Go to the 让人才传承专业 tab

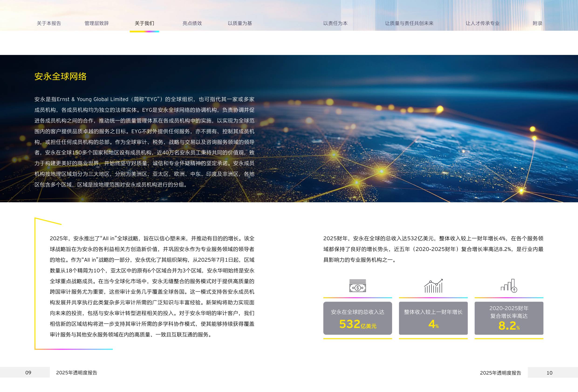coord(482,23)
